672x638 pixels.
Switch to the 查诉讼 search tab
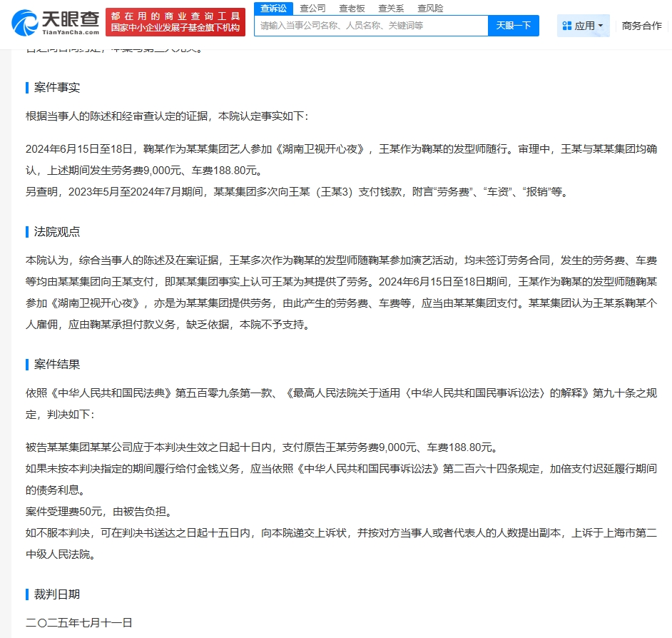click(273, 9)
